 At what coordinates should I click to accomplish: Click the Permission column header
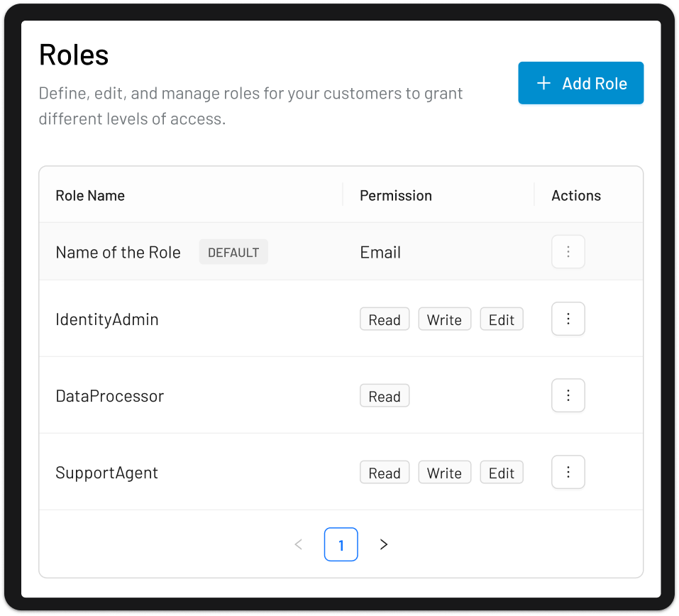(396, 196)
